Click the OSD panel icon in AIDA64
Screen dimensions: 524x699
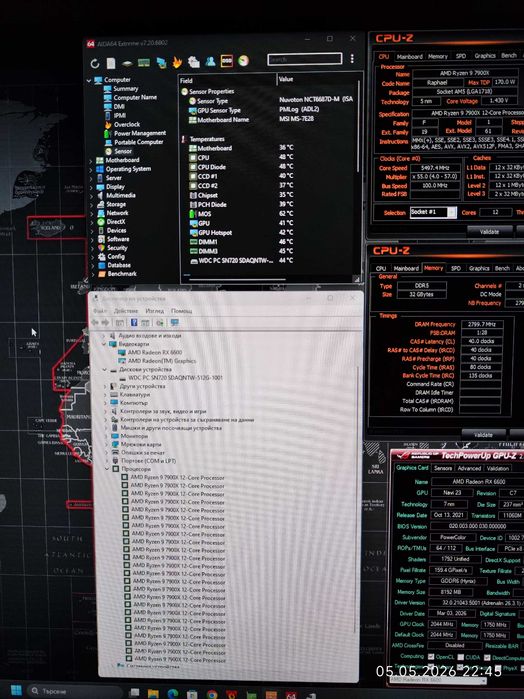[227, 61]
